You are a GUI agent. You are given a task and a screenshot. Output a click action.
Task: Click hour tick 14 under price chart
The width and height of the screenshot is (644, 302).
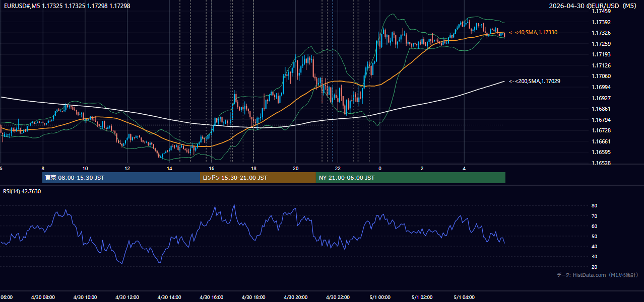[x=169, y=168]
